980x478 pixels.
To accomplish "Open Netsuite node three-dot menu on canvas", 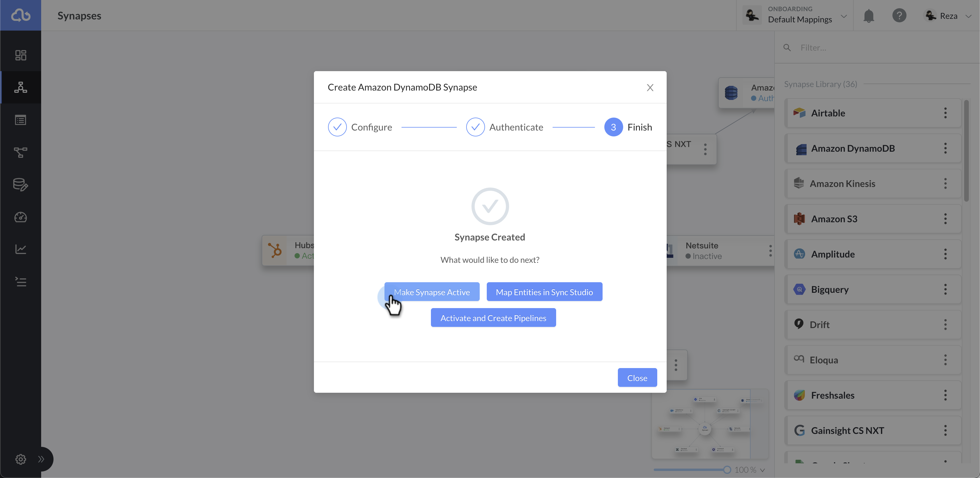I will point(770,250).
